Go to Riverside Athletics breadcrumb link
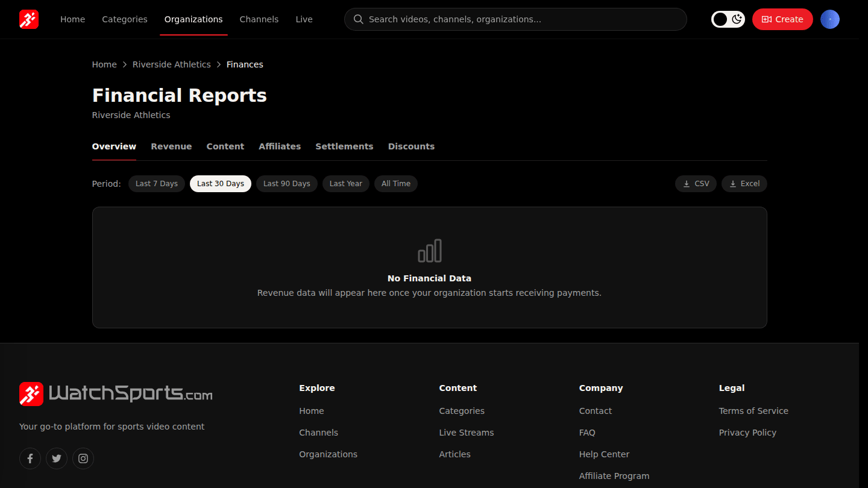Image resolution: width=868 pixels, height=488 pixels. (172, 64)
